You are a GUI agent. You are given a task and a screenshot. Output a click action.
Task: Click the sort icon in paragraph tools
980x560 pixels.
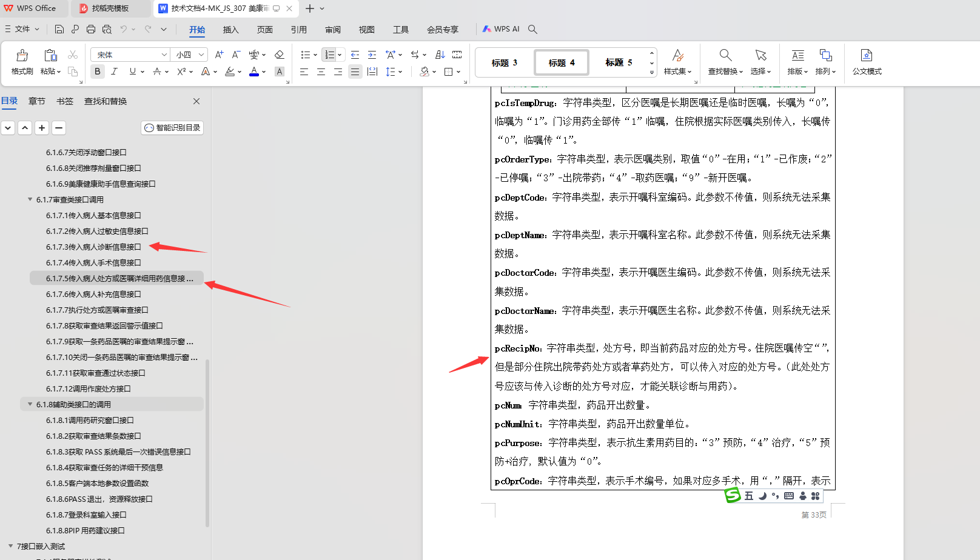440,55
